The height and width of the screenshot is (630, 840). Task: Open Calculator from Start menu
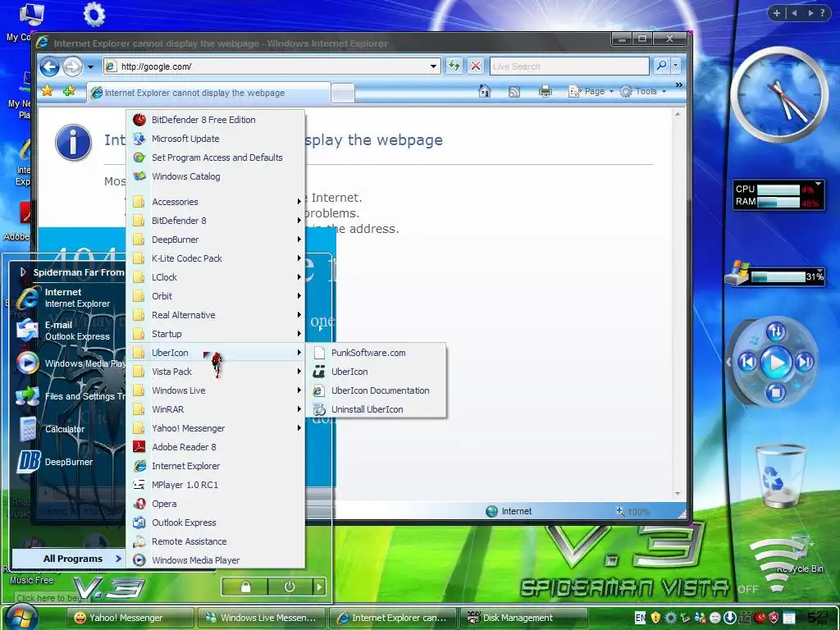pos(69,429)
